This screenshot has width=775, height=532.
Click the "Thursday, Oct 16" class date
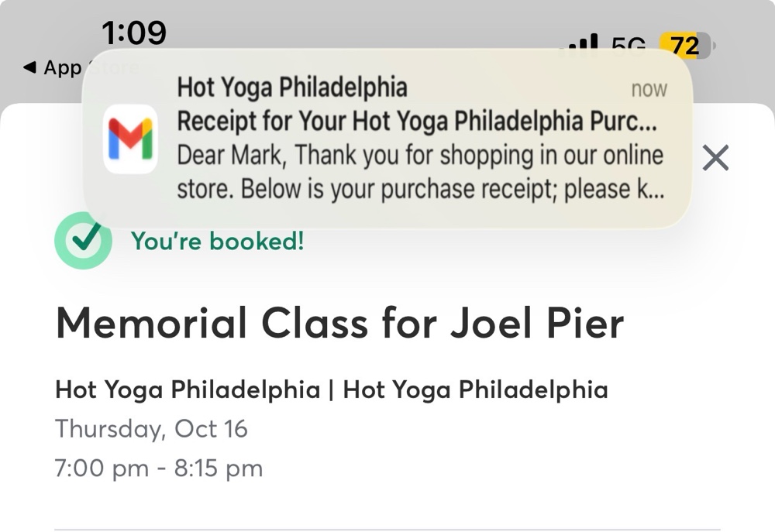pyautogui.click(x=151, y=429)
